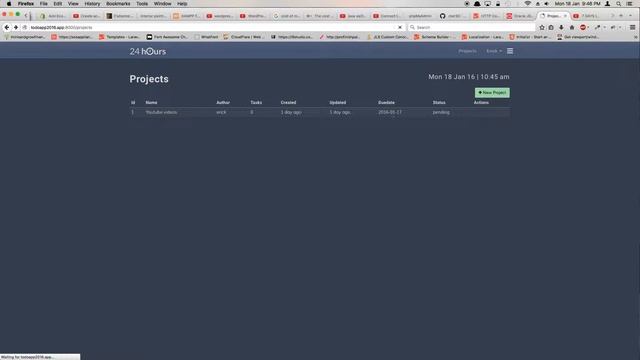Open the Font Awesome bookmark
Viewport: 640px width, 360px height.
pyautogui.click(x=167, y=37)
